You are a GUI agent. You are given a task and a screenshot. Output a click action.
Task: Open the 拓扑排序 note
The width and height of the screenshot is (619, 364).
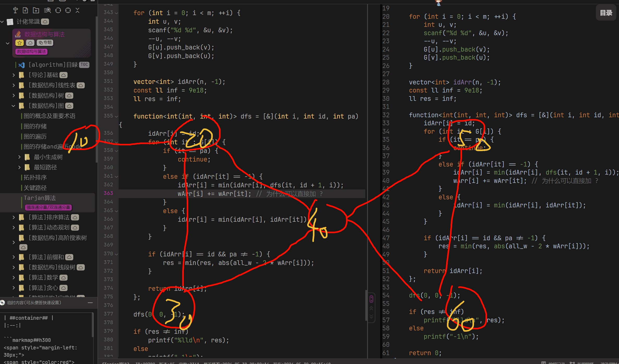pos(35,177)
